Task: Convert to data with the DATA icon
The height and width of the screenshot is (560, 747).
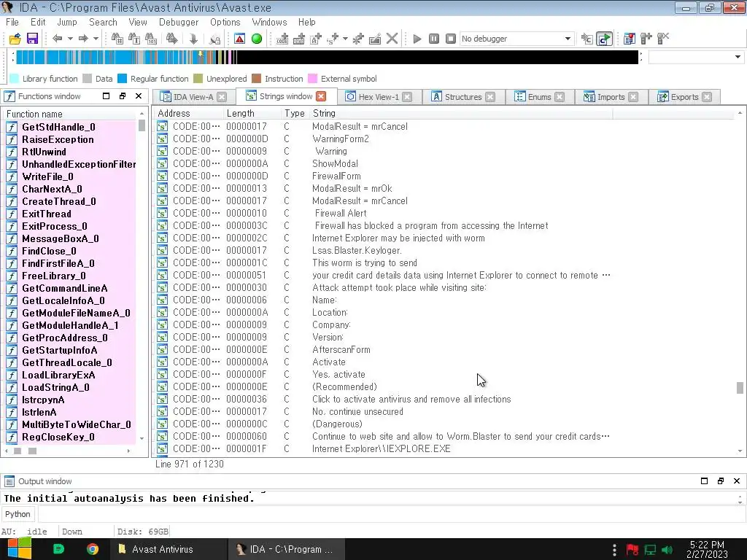Action: [x=299, y=39]
